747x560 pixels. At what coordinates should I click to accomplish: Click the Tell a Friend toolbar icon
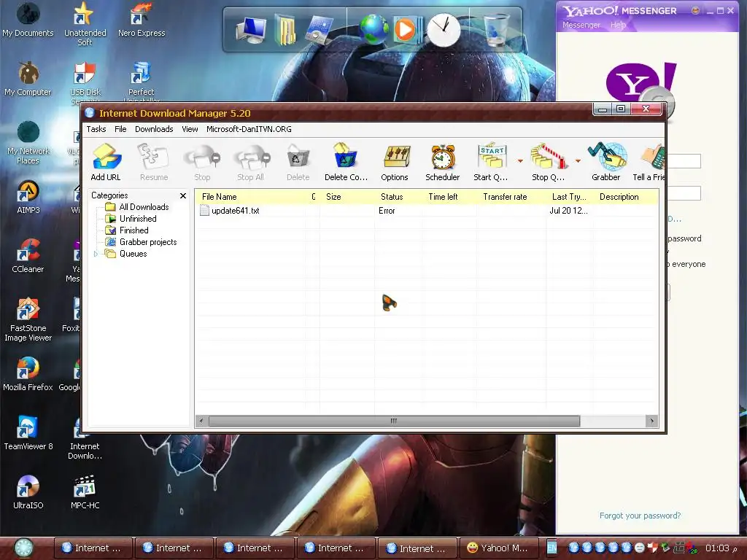point(649,162)
